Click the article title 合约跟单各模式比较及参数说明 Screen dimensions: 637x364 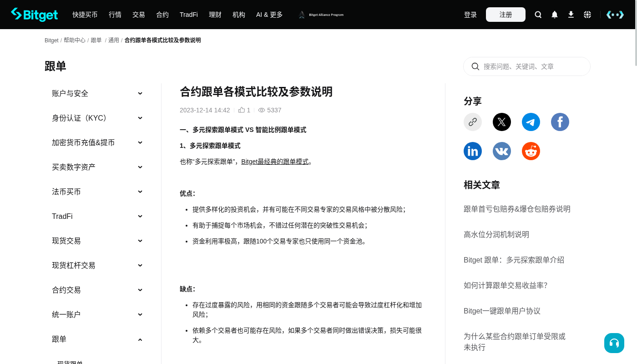pos(256,91)
